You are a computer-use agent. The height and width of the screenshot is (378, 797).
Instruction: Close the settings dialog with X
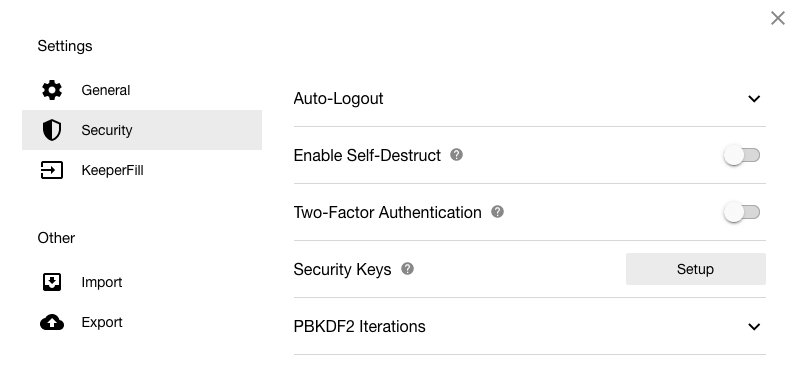[778, 18]
